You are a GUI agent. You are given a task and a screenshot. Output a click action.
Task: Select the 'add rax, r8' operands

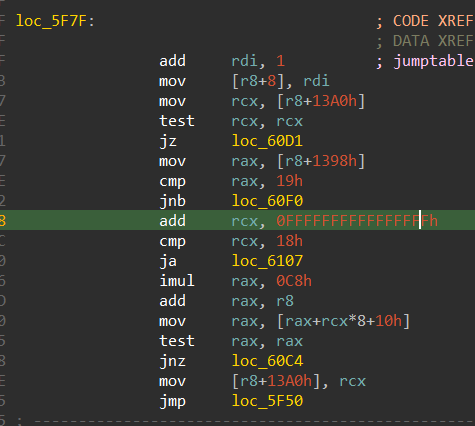click(263, 301)
